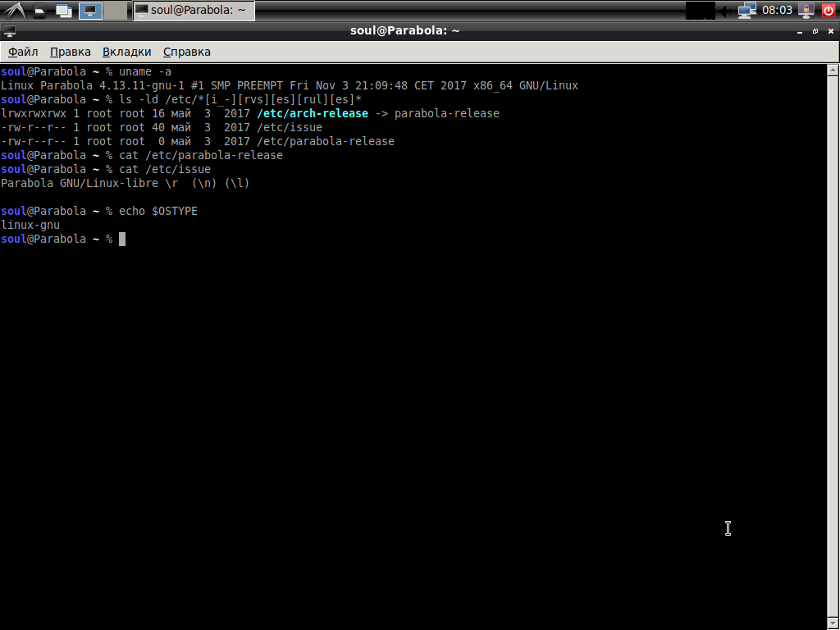Image resolution: width=840 pixels, height=630 pixels.
Task: Click the cyan /etc/arch-release filename
Action: point(313,113)
